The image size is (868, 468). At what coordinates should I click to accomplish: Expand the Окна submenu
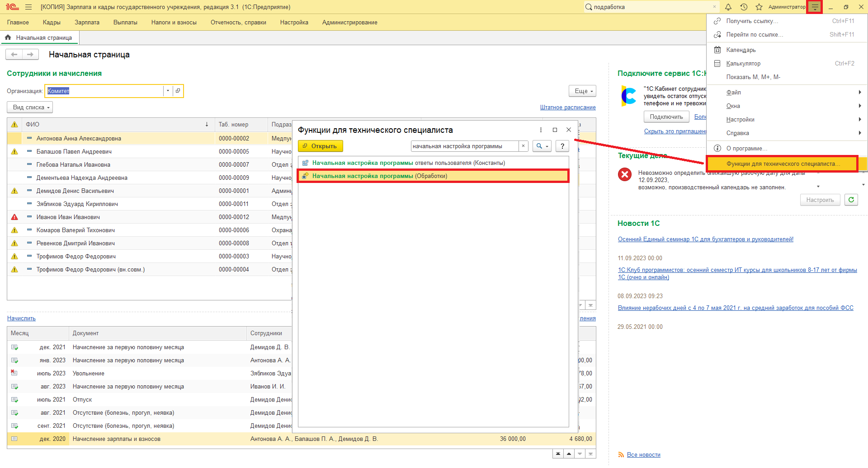coord(787,106)
